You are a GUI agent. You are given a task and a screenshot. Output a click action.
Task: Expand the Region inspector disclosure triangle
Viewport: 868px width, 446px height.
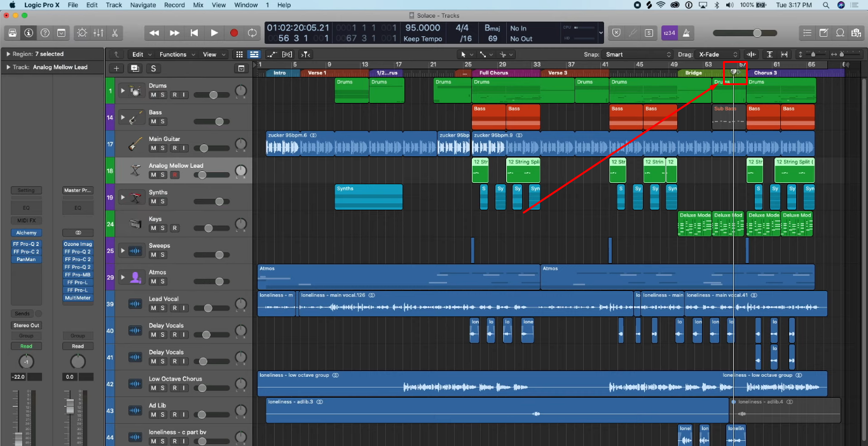(8, 55)
